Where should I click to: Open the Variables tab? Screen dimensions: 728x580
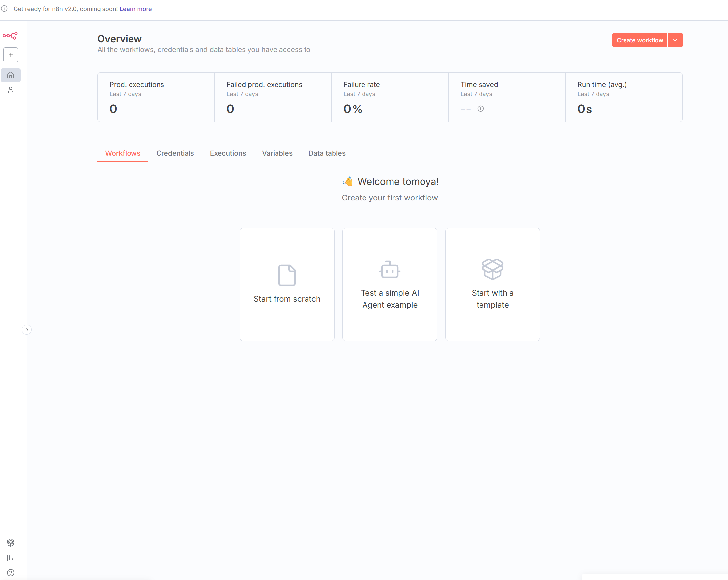pos(277,153)
